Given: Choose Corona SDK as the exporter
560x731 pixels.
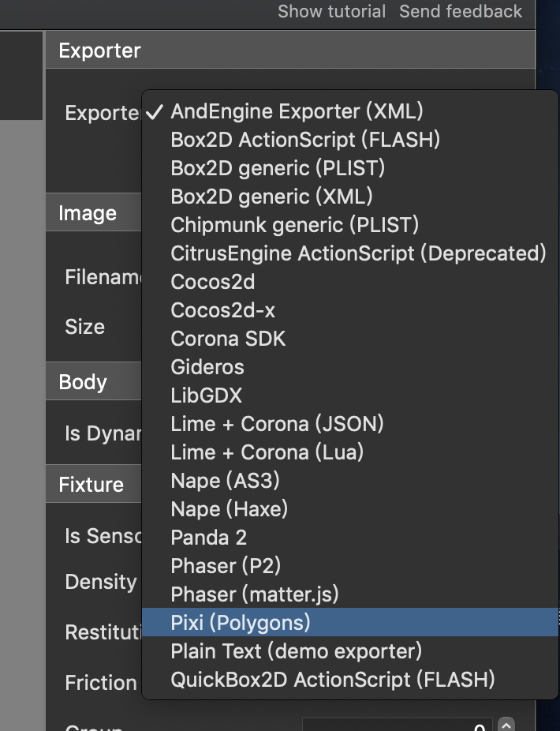Looking at the screenshot, I should click(228, 339).
